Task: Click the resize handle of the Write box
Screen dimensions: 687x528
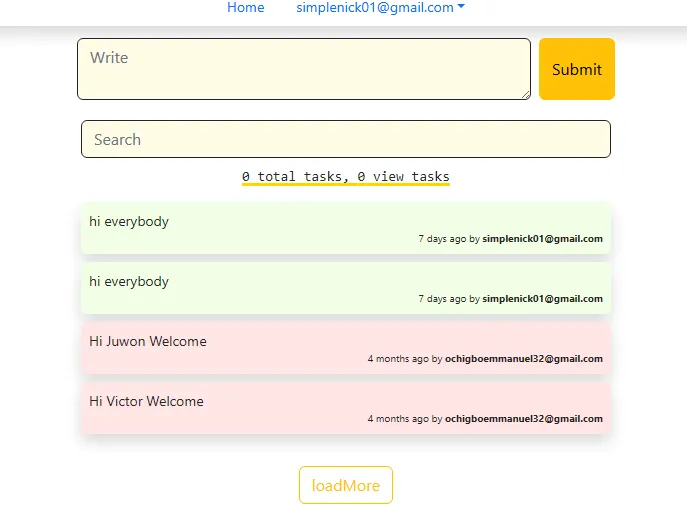Action: 524,94
